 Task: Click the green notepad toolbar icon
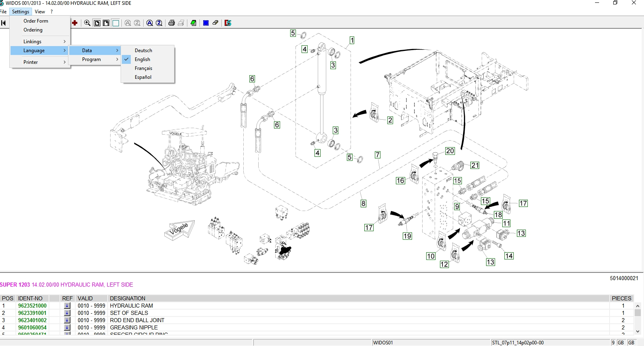point(193,23)
